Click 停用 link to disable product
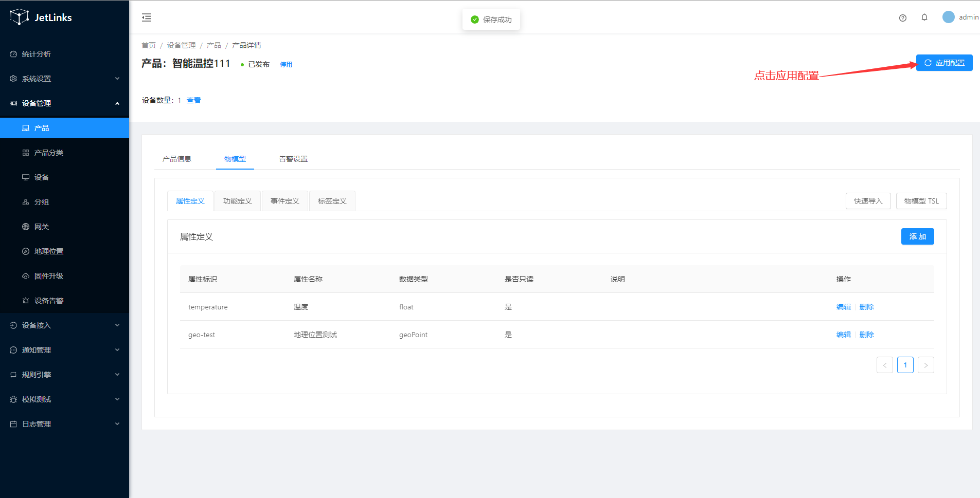 pyautogui.click(x=286, y=65)
